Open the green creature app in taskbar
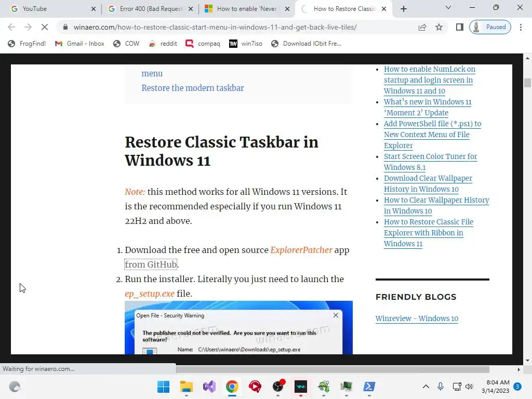 click(x=324, y=387)
